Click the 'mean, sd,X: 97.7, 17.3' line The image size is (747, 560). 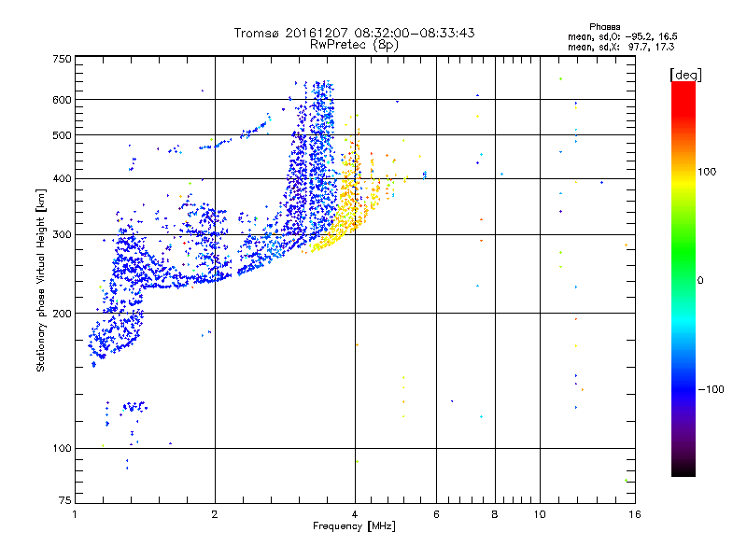[x=621, y=47]
